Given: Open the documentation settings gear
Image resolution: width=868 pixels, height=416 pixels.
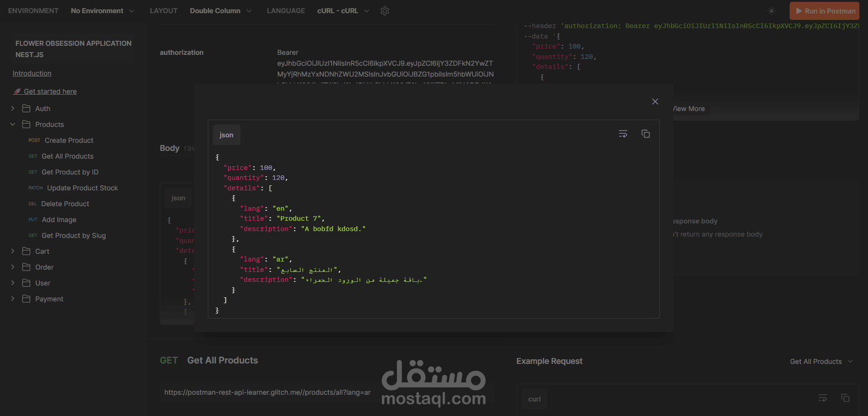Looking at the screenshot, I should coord(385,11).
